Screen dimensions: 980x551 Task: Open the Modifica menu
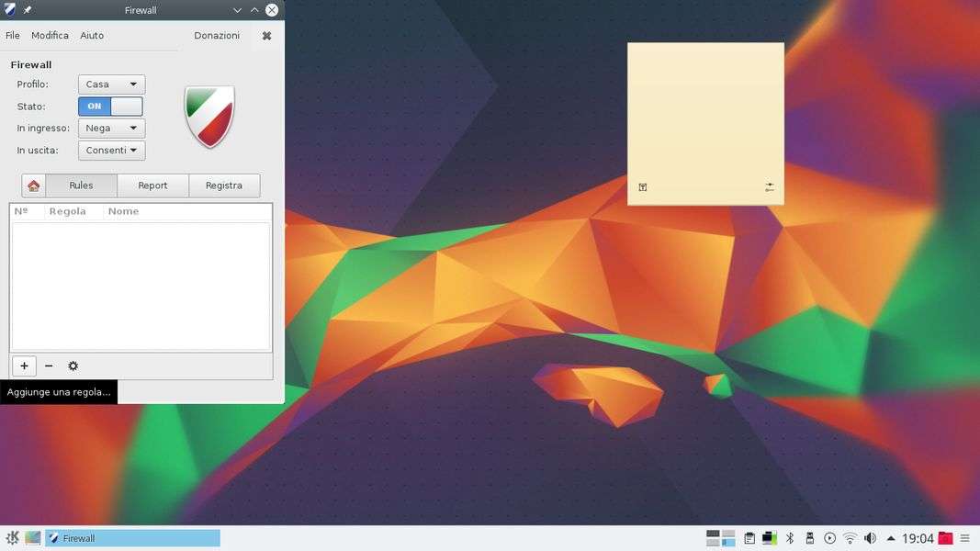point(50,36)
